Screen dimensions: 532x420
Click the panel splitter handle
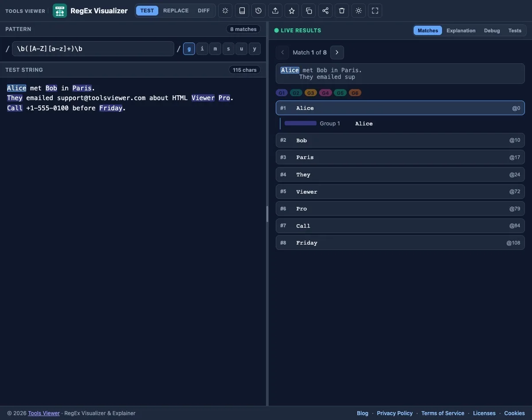pos(267,214)
